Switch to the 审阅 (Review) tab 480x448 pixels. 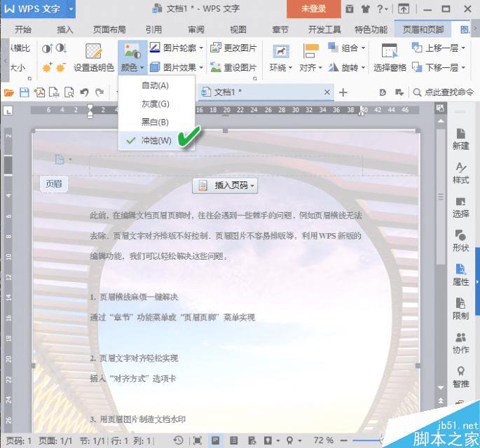[196, 29]
